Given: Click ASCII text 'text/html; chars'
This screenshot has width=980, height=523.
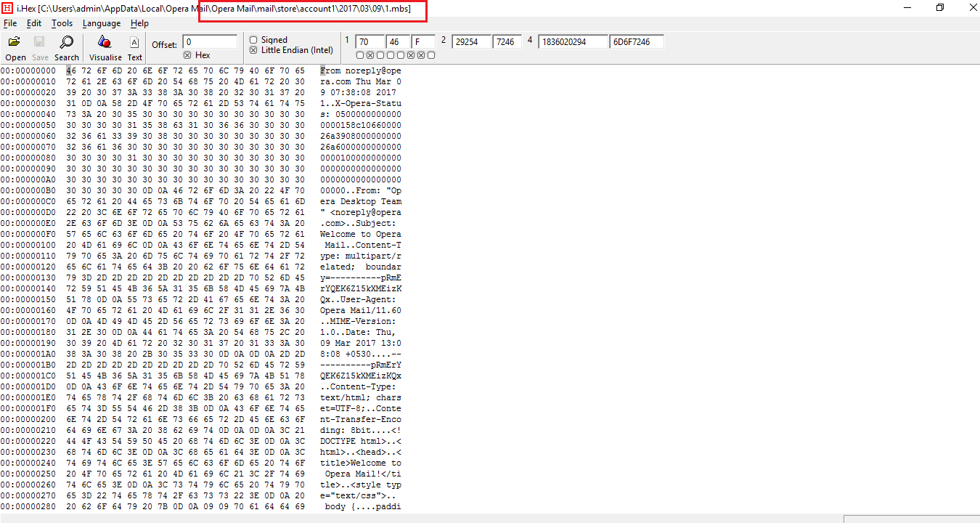Looking at the screenshot, I should click(361, 397).
